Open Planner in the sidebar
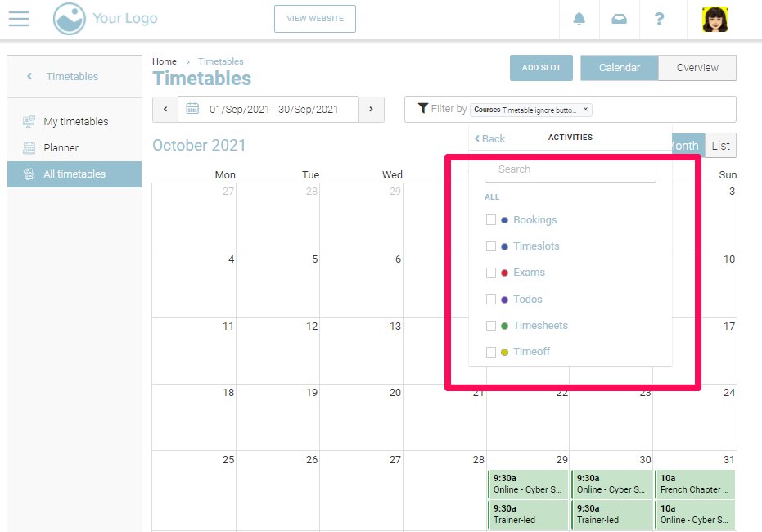This screenshot has width=762, height=532. pos(61,148)
